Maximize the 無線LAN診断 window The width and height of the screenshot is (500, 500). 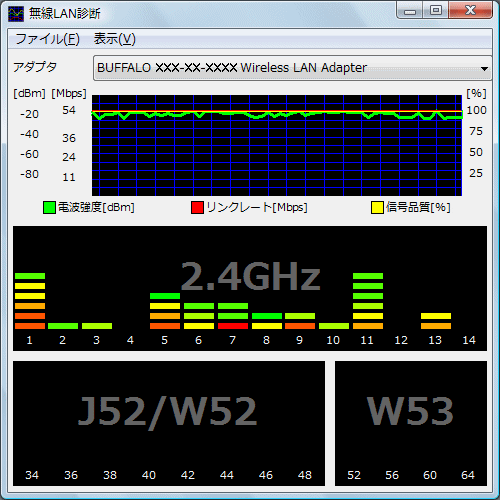(x=436, y=10)
